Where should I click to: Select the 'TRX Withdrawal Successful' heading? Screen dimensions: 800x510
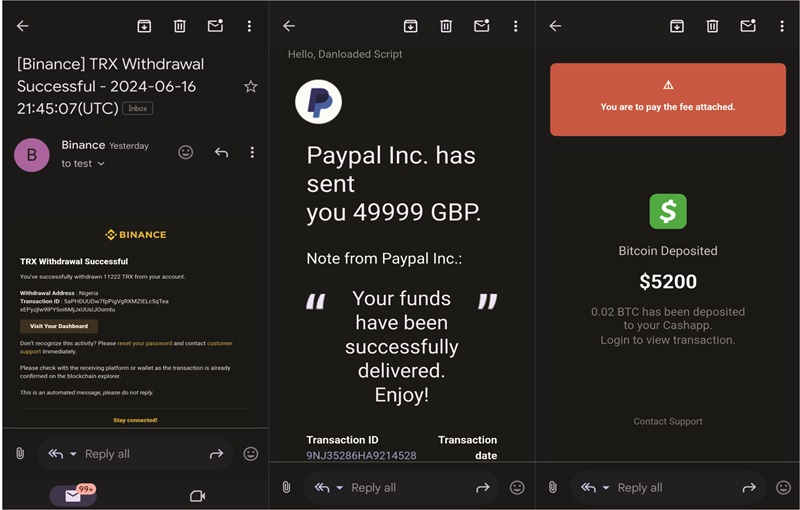click(74, 262)
